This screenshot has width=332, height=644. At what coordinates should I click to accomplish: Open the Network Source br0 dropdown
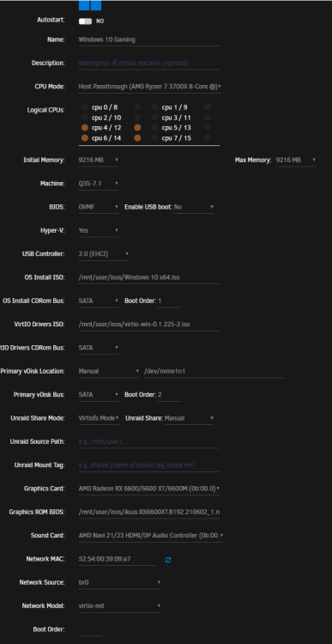click(119, 582)
